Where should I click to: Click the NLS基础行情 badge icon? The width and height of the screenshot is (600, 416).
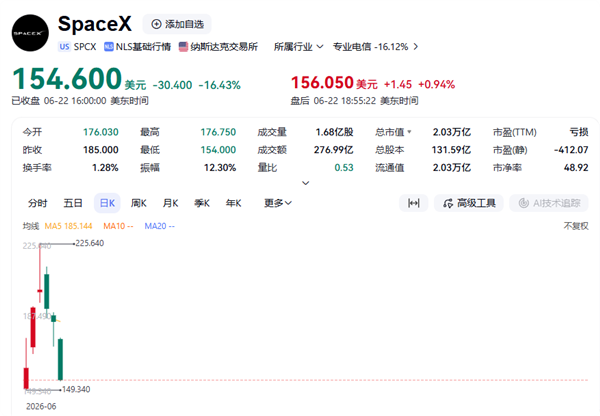(x=109, y=47)
